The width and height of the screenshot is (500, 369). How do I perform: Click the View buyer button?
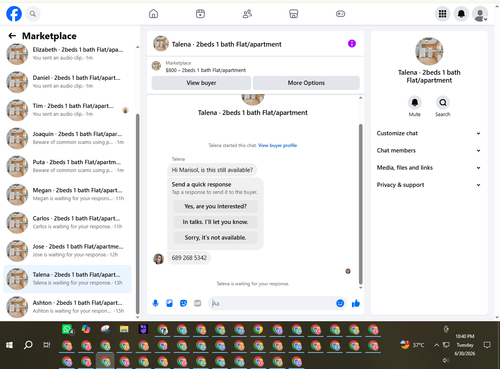click(201, 83)
